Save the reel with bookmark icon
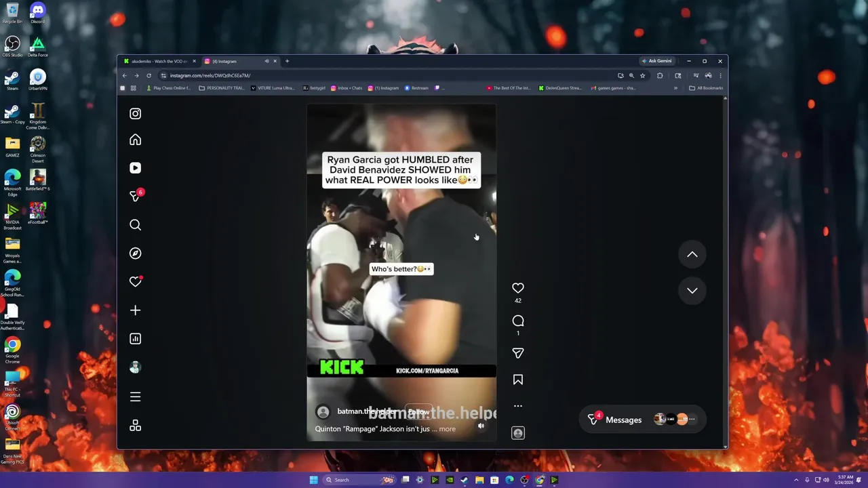Image resolution: width=868 pixels, height=488 pixels. click(x=518, y=380)
